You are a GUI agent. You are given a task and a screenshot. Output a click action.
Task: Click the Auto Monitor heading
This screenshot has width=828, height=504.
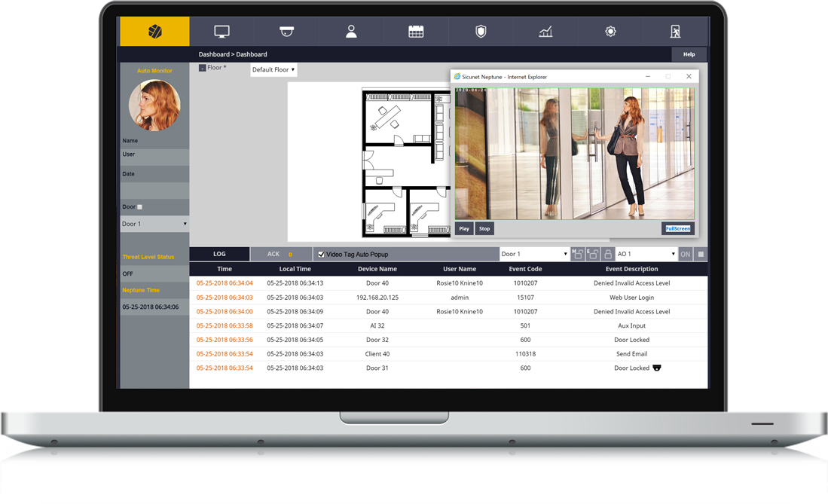tap(154, 71)
